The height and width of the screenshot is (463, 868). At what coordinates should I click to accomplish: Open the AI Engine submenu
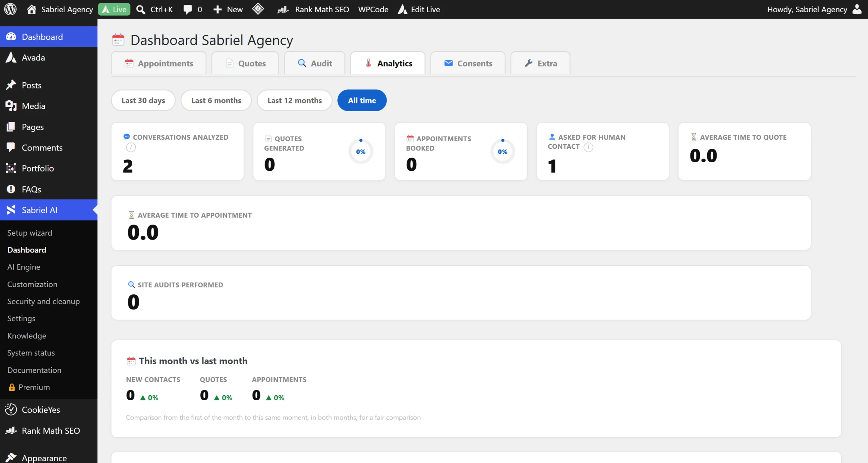coord(24,267)
